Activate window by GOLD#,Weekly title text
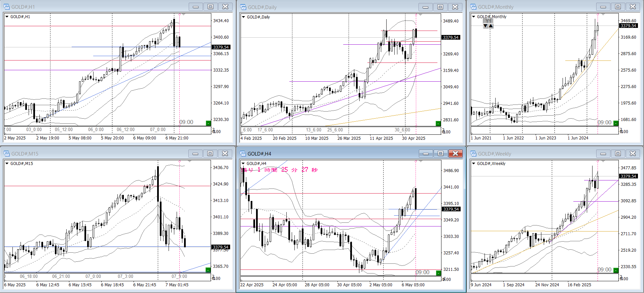Screen dimensions: 644x293 pos(495,154)
